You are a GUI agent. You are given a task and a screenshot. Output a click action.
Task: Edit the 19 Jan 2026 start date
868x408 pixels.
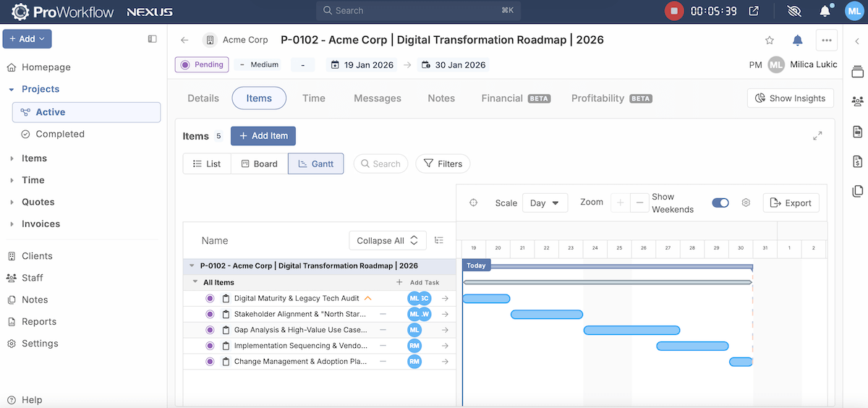362,64
